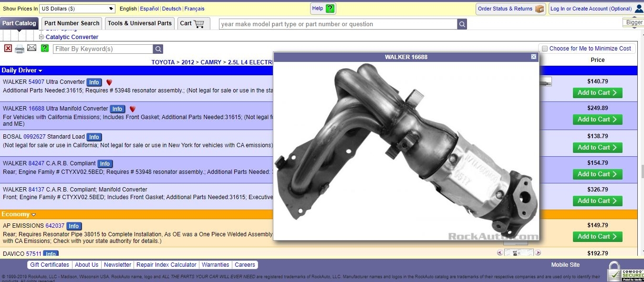Click the heart icon for WALKER 16688

point(132,109)
